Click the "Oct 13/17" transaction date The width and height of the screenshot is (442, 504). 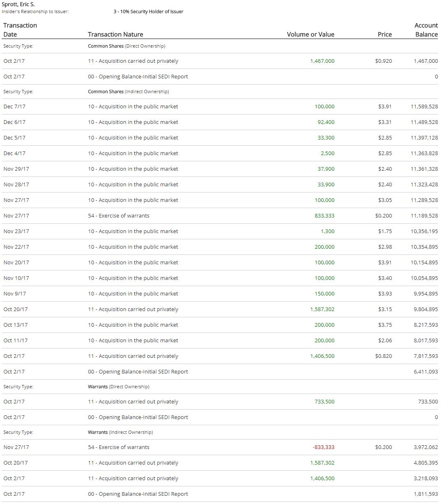[x=16, y=325]
